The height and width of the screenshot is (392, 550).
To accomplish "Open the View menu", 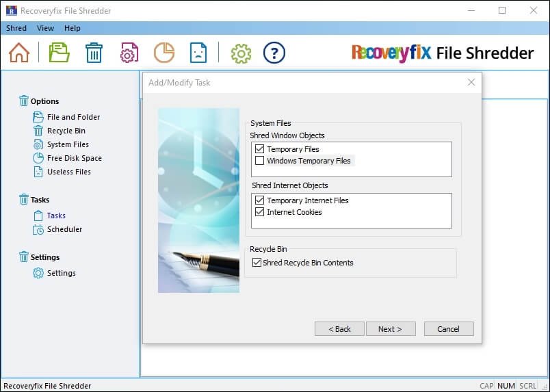I will click(x=45, y=28).
